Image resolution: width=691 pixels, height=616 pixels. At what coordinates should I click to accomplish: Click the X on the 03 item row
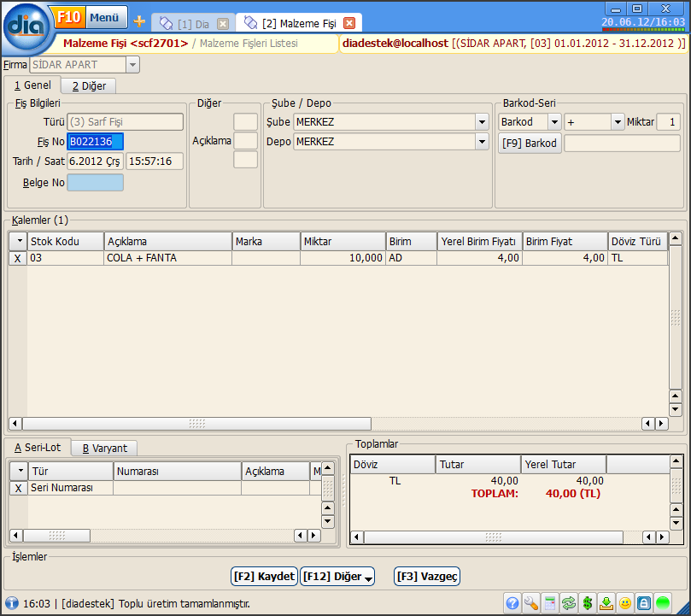pos(18,258)
